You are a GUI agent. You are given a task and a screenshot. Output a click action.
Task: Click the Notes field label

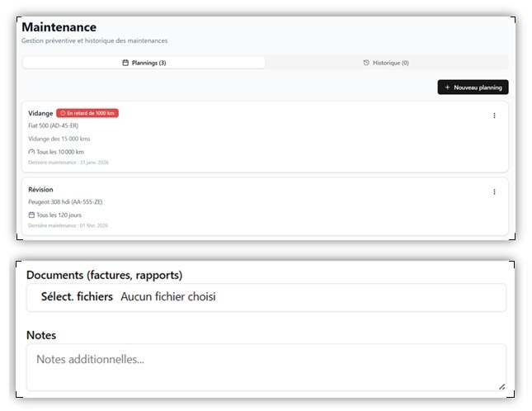pyautogui.click(x=41, y=335)
